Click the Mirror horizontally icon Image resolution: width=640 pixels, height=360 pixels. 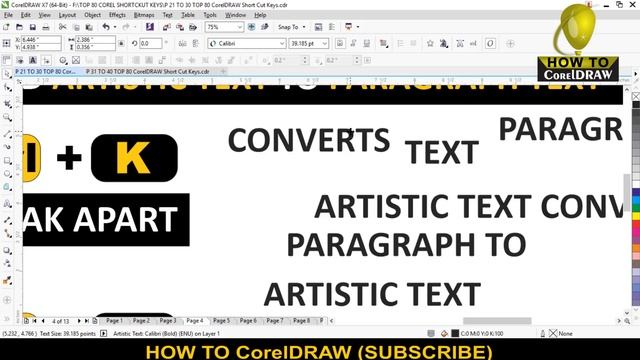[182, 43]
